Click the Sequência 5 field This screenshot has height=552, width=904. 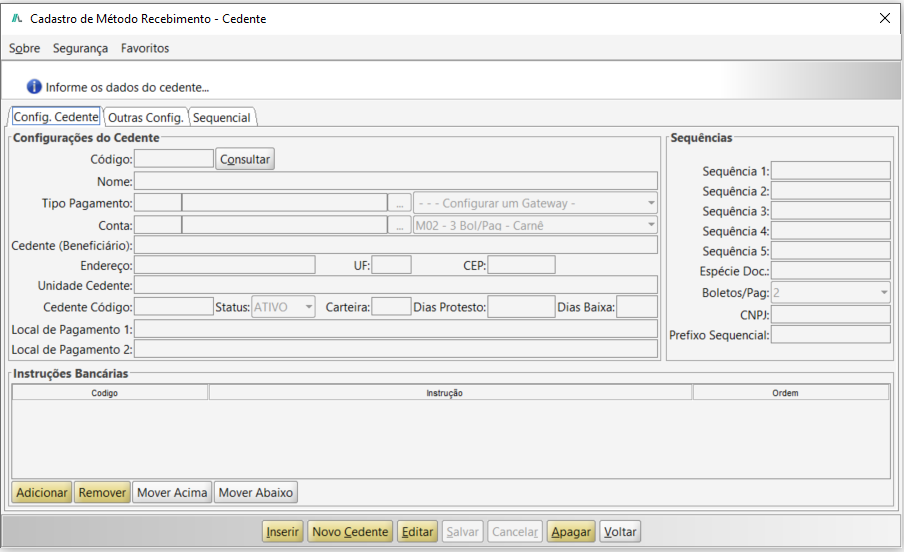click(x=831, y=250)
